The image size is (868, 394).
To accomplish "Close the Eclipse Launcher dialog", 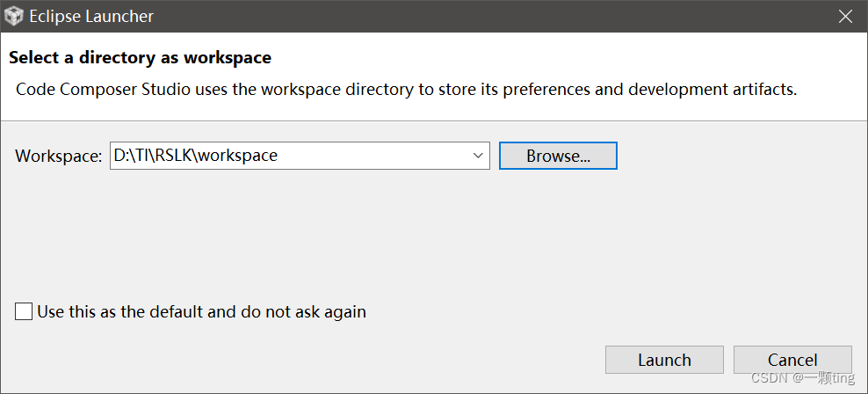I will pos(845,17).
